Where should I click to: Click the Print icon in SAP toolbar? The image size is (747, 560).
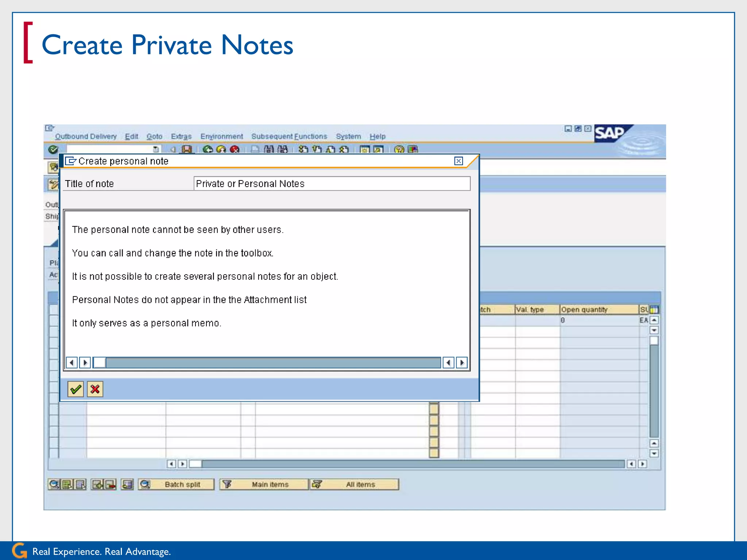click(x=255, y=149)
